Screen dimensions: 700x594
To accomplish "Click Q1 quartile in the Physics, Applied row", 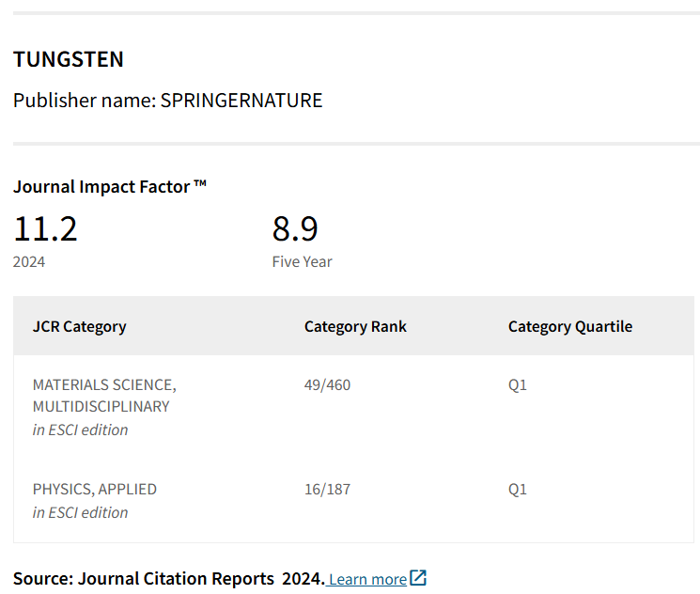I will [x=518, y=489].
